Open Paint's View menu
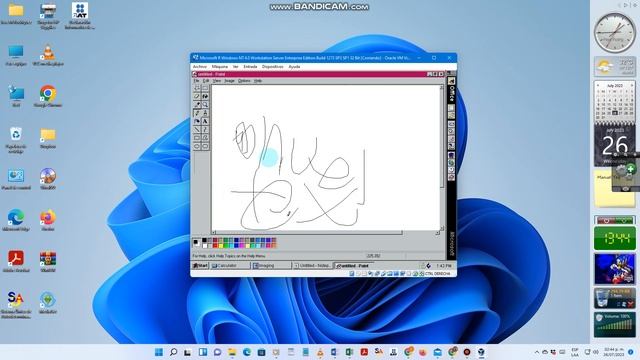640x360 pixels. click(217, 81)
